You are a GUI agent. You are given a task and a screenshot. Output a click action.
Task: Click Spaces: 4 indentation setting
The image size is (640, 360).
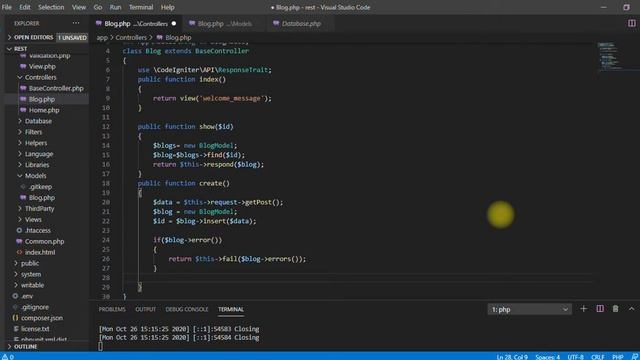[548, 357]
